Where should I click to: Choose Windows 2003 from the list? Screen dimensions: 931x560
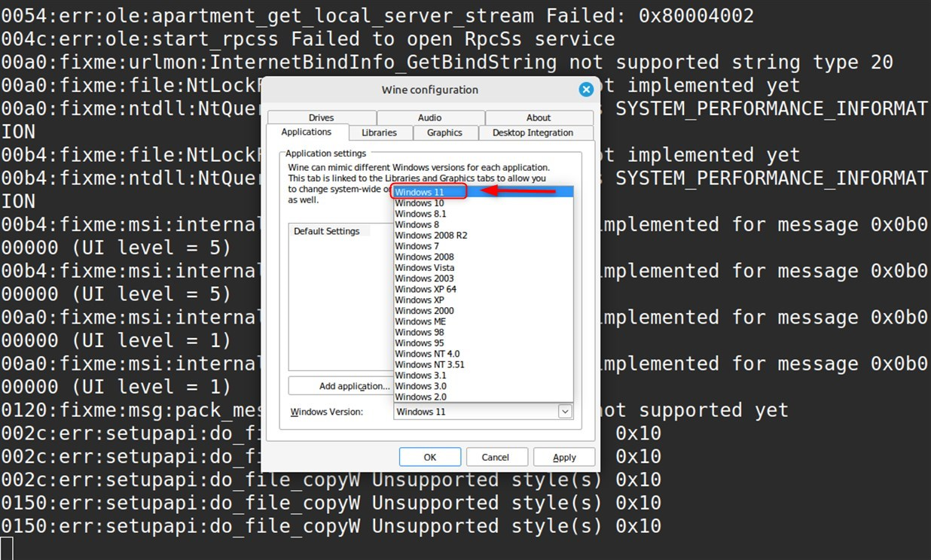click(x=483, y=278)
